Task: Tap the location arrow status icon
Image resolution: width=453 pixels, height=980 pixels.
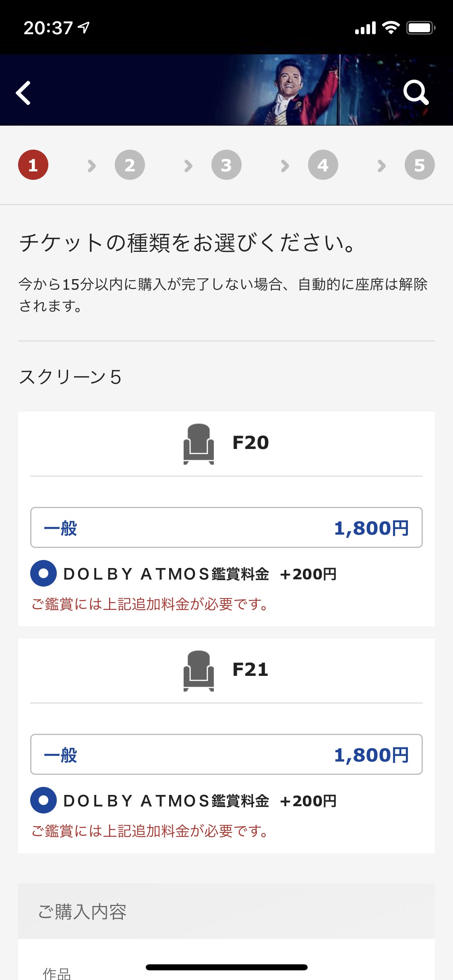Action: (x=84, y=27)
